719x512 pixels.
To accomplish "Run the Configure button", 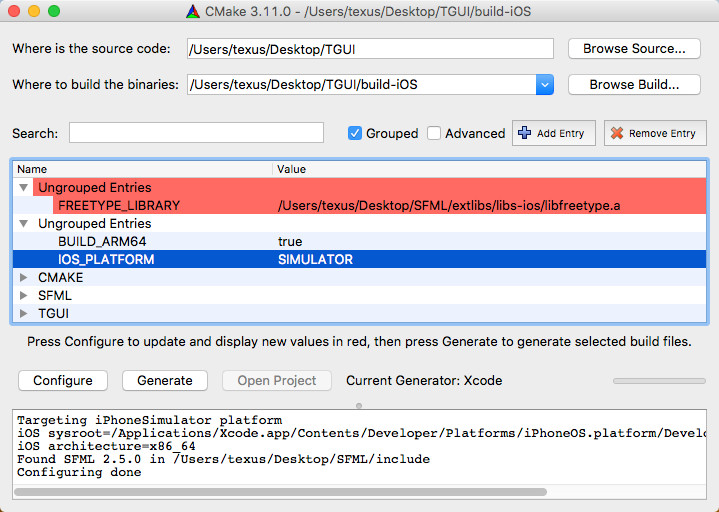I will click(x=63, y=380).
